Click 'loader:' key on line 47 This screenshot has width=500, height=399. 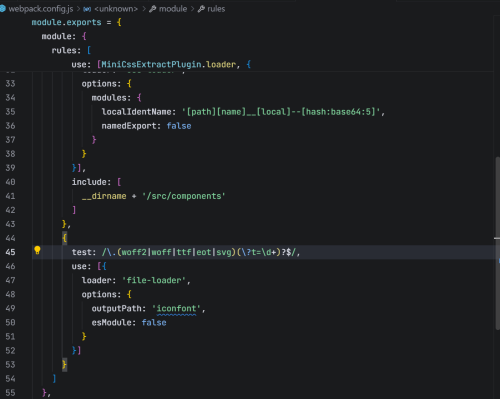coord(99,280)
